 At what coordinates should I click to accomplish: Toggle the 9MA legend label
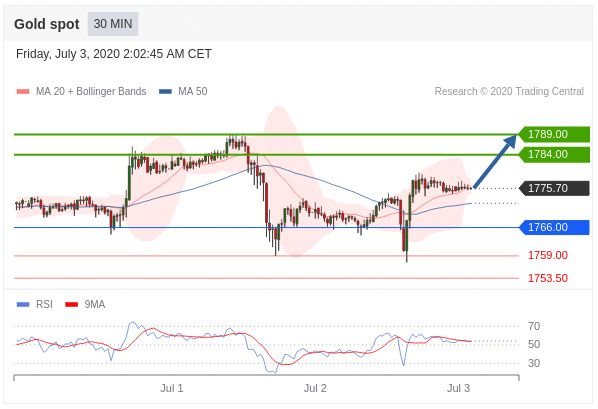coord(95,304)
